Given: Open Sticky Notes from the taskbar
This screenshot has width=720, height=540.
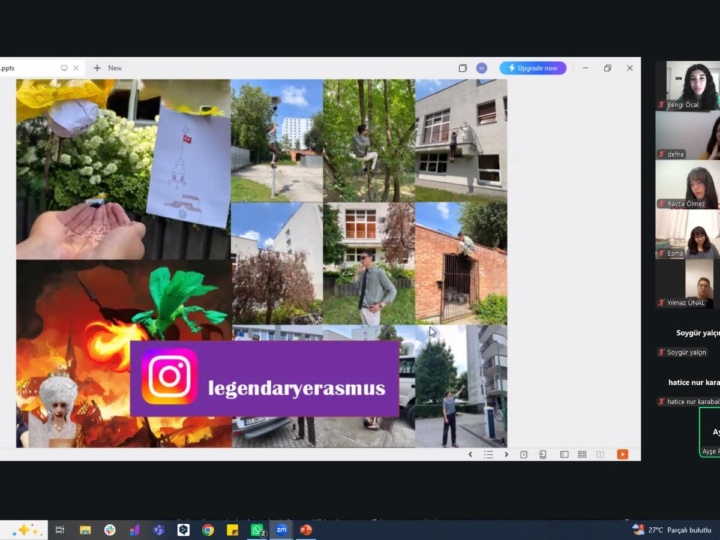Looking at the screenshot, I should tap(232, 530).
